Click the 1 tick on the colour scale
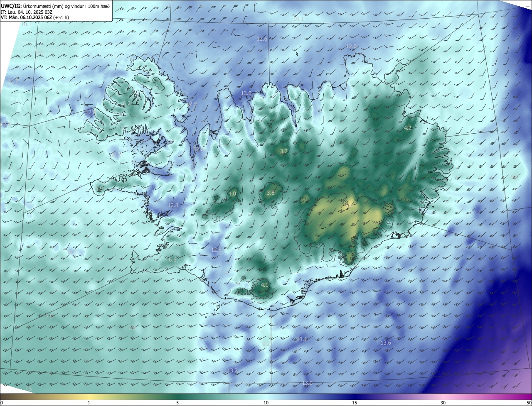Image resolution: width=532 pixels, height=406 pixels. coord(89,403)
